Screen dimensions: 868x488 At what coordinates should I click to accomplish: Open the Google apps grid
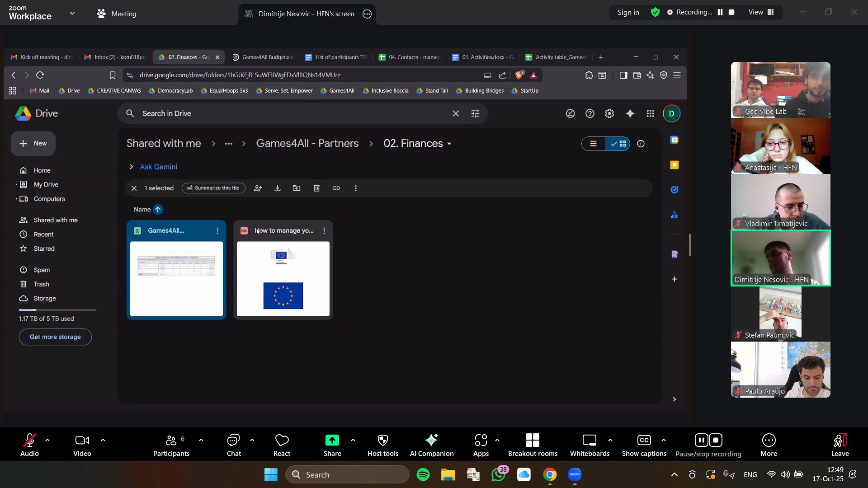pos(650,113)
